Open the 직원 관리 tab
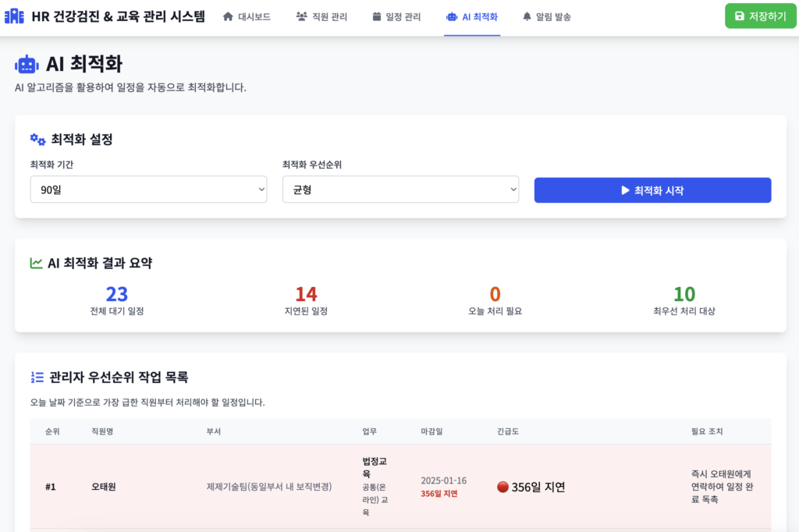 321,16
